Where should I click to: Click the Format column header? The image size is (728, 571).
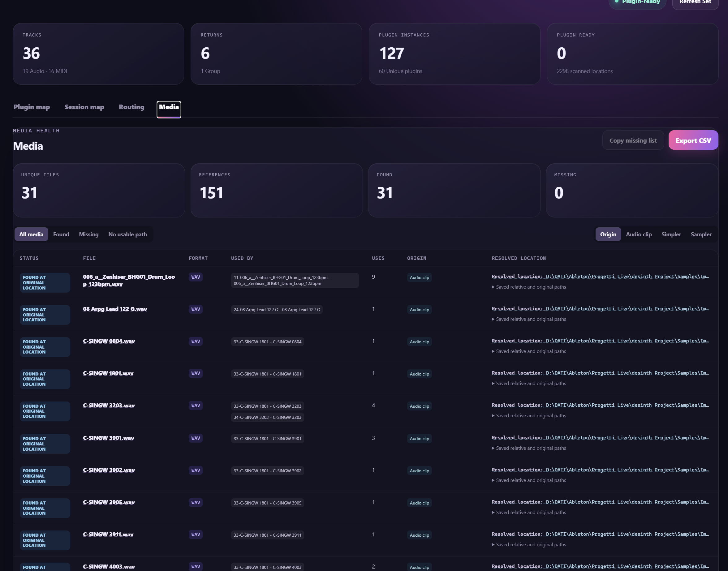coord(198,258)
